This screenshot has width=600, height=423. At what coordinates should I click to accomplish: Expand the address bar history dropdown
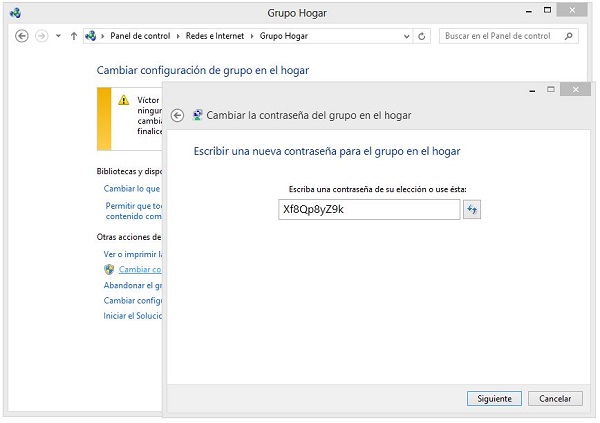click(x=406, y=36)
